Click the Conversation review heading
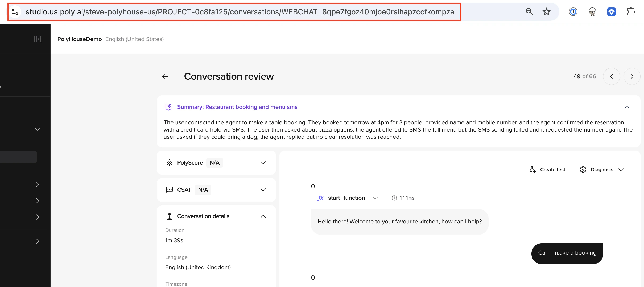644x287 pixels. 229,76
